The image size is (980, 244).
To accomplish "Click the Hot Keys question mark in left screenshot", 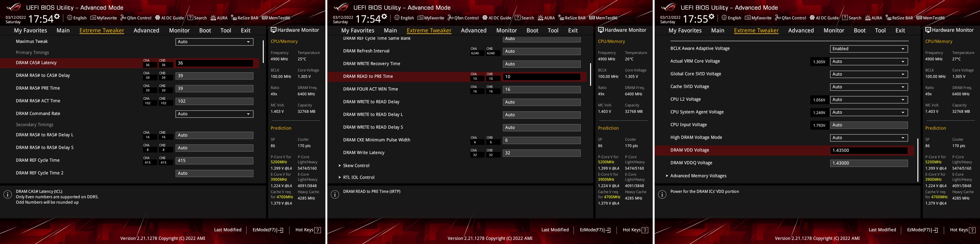I will 318,230.
